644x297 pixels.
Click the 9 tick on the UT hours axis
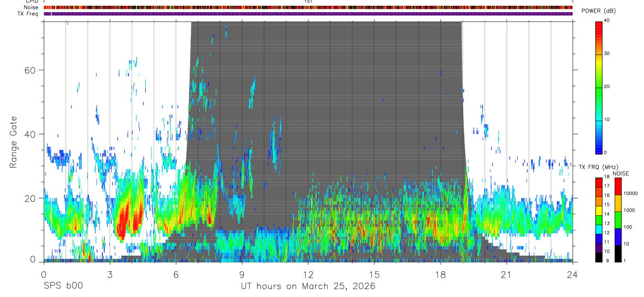click(242, 274)
